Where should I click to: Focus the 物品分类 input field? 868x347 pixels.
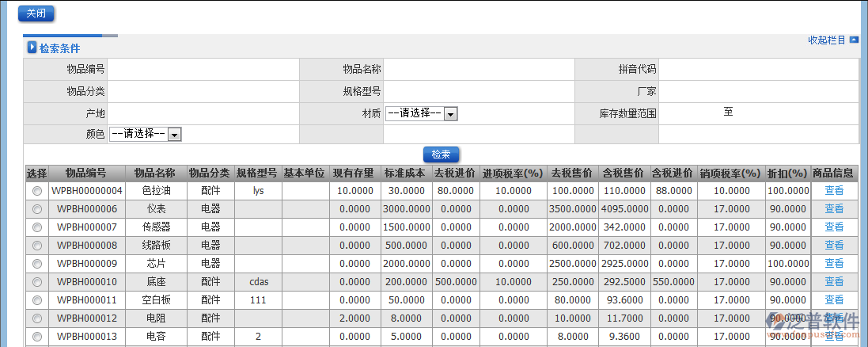click(x=203, y=91)
